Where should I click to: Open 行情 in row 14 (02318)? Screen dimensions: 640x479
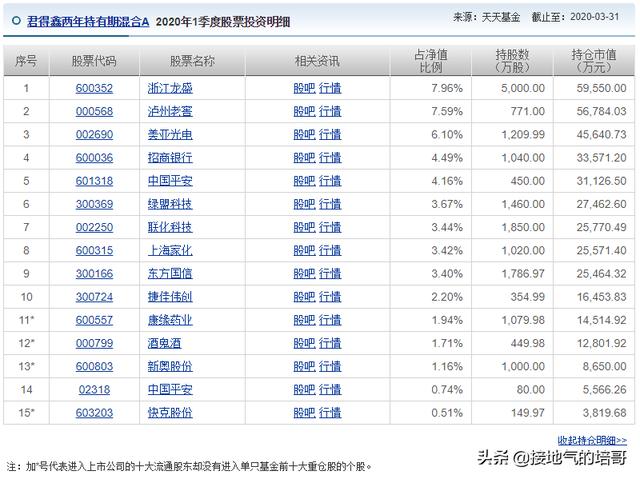pos(330,390)
